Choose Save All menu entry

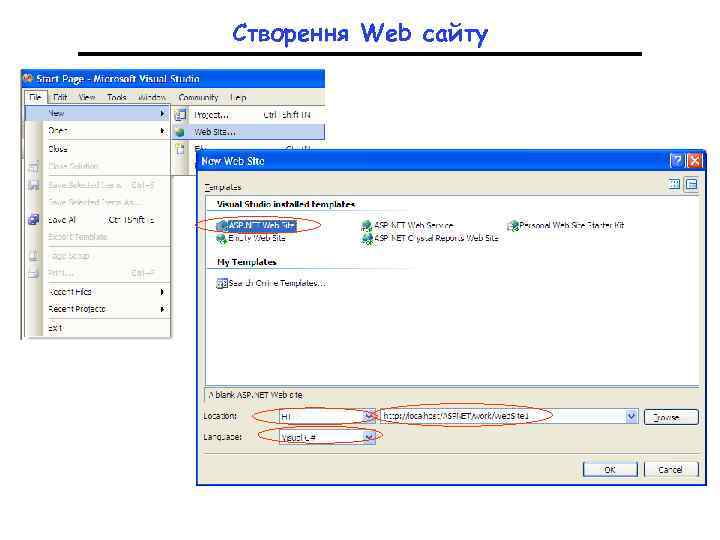tap(98, 220)
